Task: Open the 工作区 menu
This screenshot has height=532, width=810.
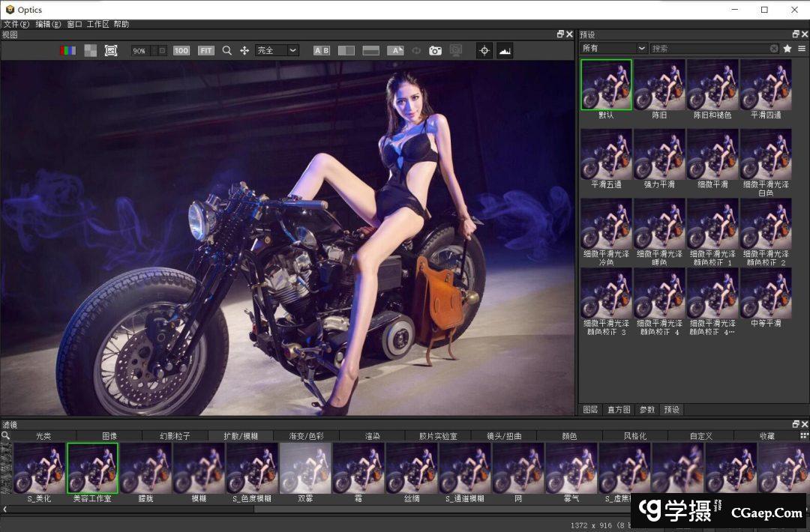Action: tap(97, 24)
